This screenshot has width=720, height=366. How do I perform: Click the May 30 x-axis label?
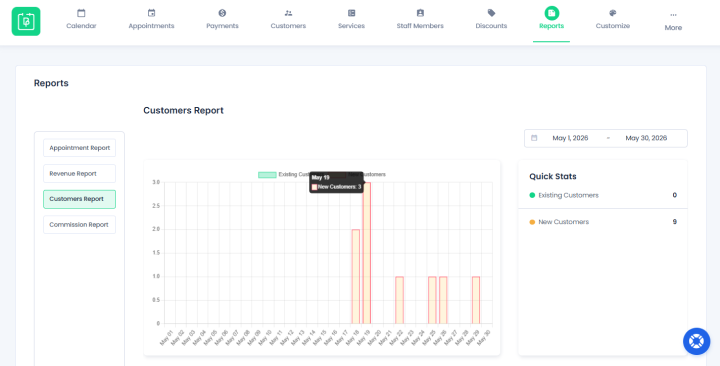pos(485,337)
